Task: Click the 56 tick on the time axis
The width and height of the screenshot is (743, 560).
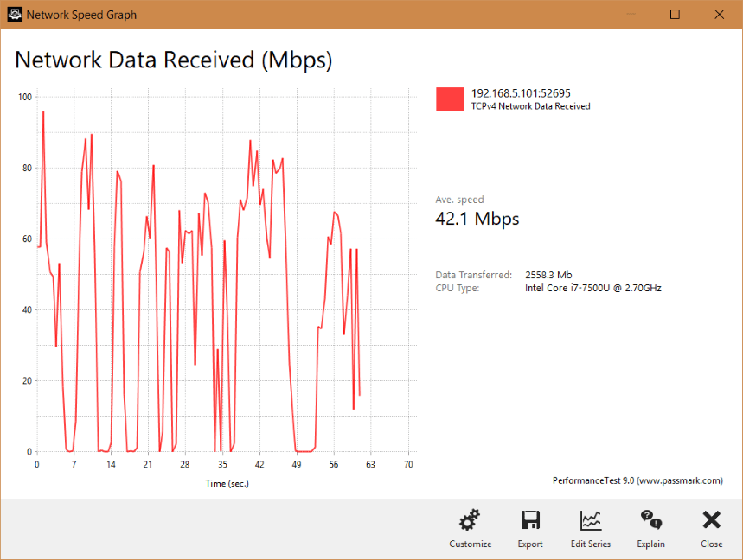Action: pyautogui.click(x=334, y=464)
